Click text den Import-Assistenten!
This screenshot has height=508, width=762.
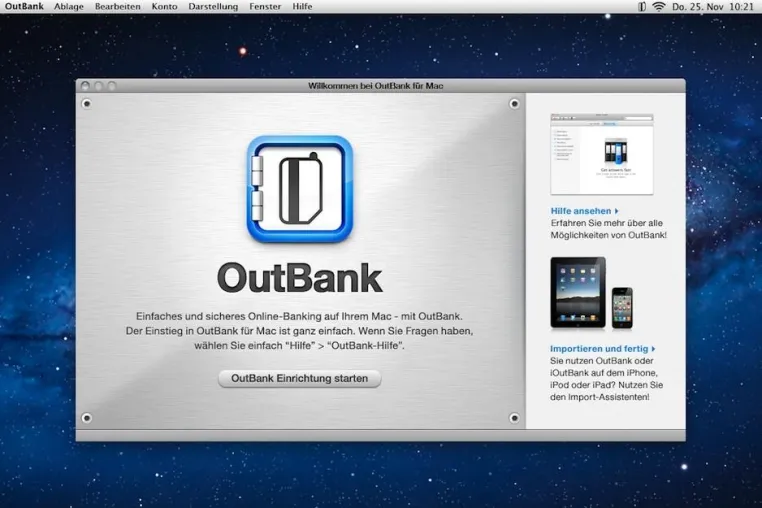tap(600, 397)
